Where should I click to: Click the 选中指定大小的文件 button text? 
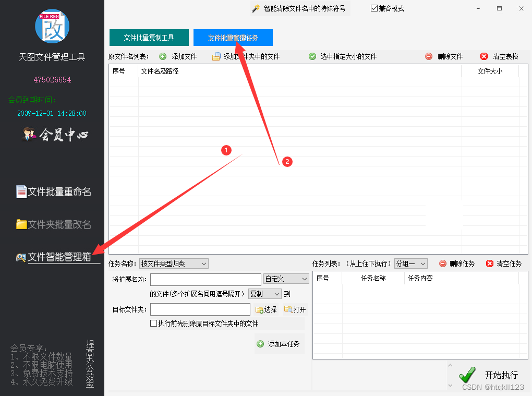pyautogui.click(x=348, y=56)
